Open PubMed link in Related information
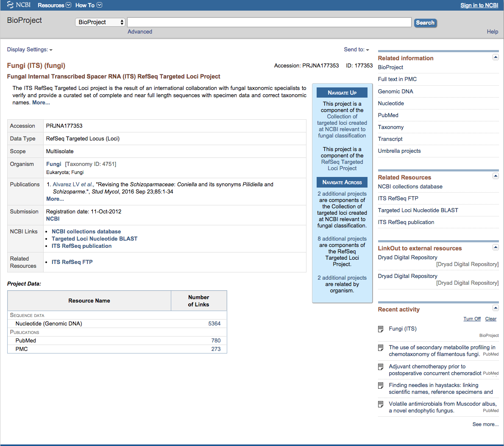Image resolution: width=504 pixels, height=446 pixels. (388, 115)
